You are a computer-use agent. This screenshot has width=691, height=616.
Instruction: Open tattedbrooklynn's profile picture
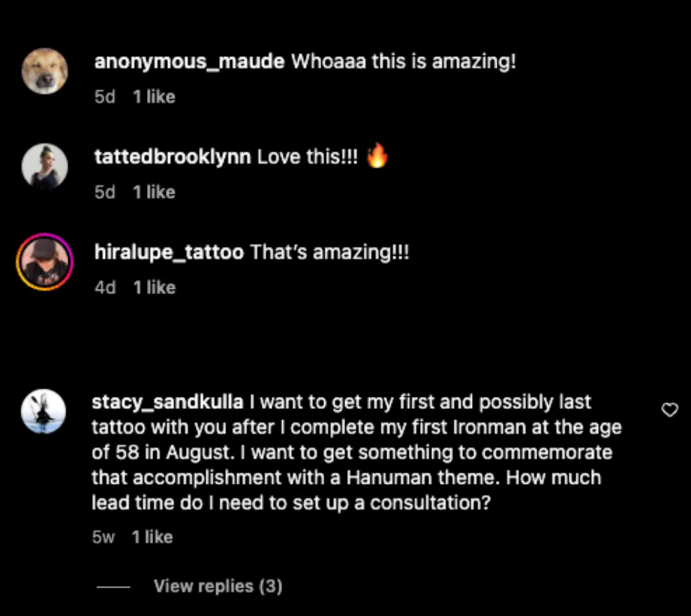click(44, 166)
